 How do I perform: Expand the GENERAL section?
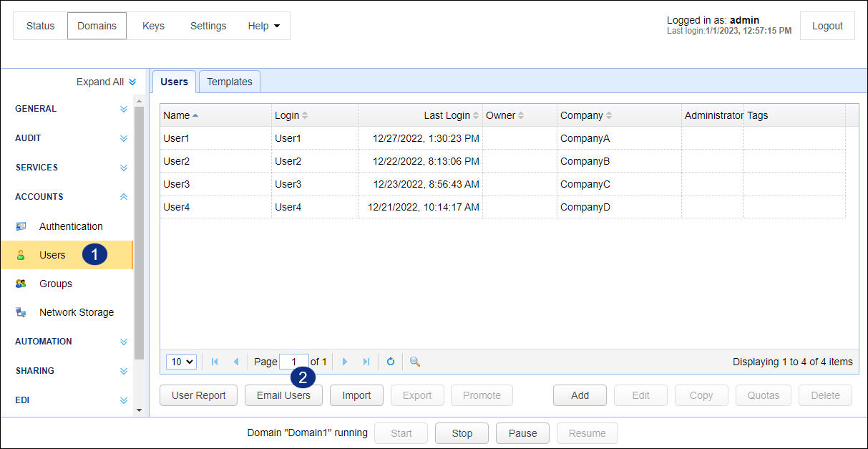(x=124, y=109)
